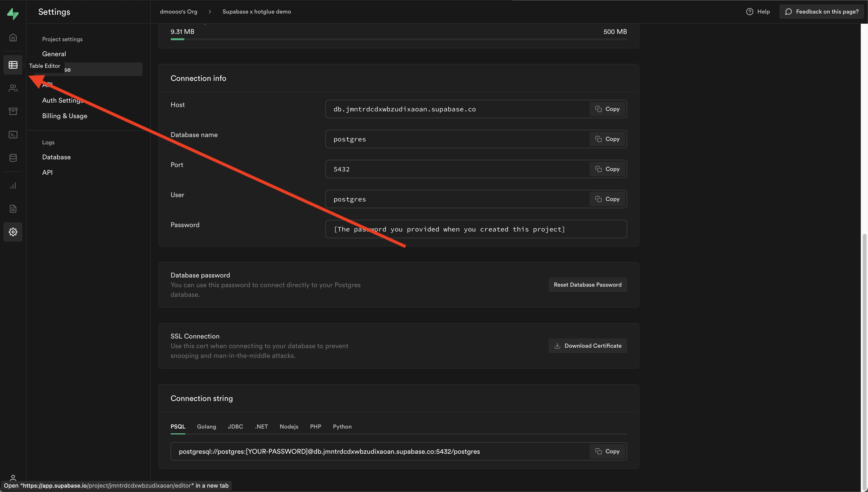Switch to the Nodejs tab
This screenshot has height=492, width=868.
[289, 426]
